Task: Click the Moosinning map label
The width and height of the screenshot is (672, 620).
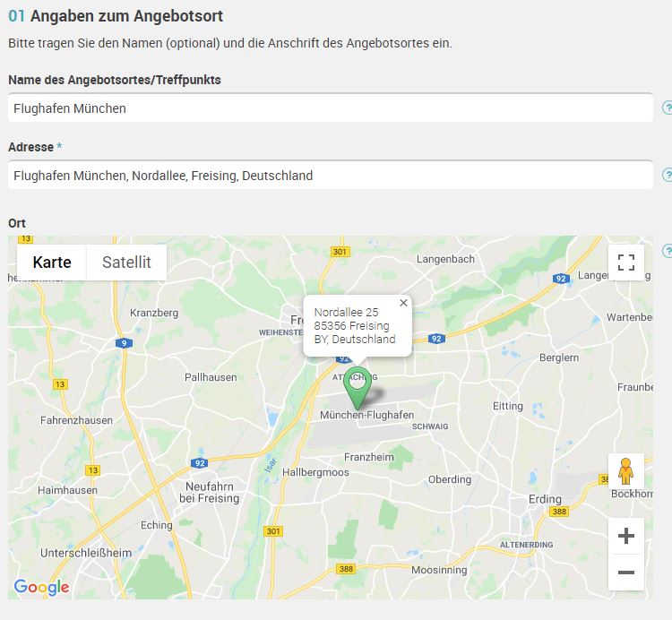Action: (439, 570)
